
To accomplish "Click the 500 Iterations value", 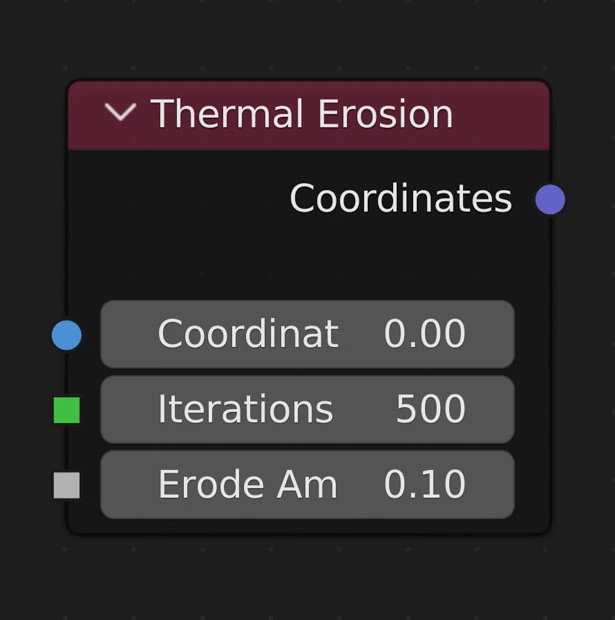I will point(430,409).
